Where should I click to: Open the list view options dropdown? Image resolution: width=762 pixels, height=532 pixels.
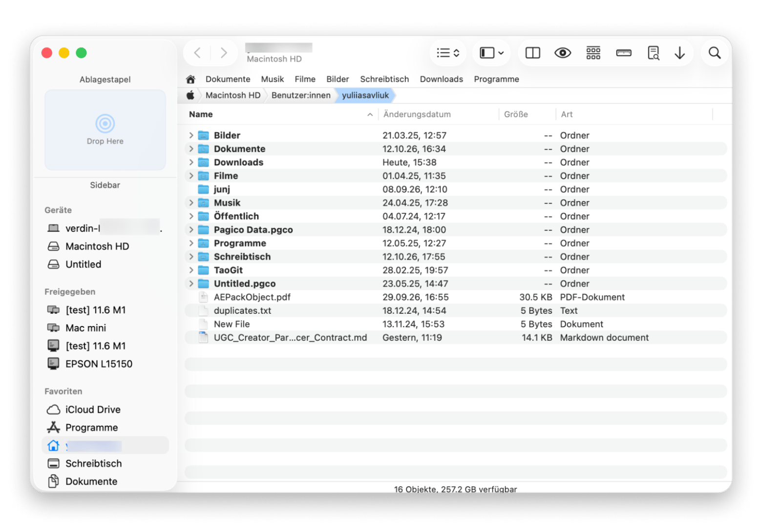(448, 53)
